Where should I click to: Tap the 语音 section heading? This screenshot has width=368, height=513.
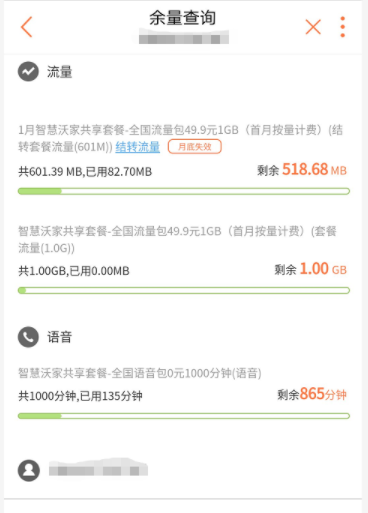pos(60,337)
